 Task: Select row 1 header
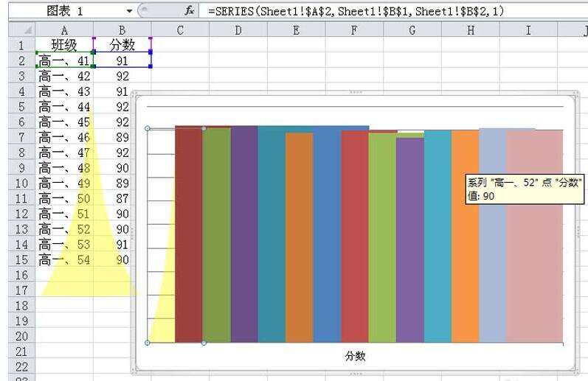(21, 46)
